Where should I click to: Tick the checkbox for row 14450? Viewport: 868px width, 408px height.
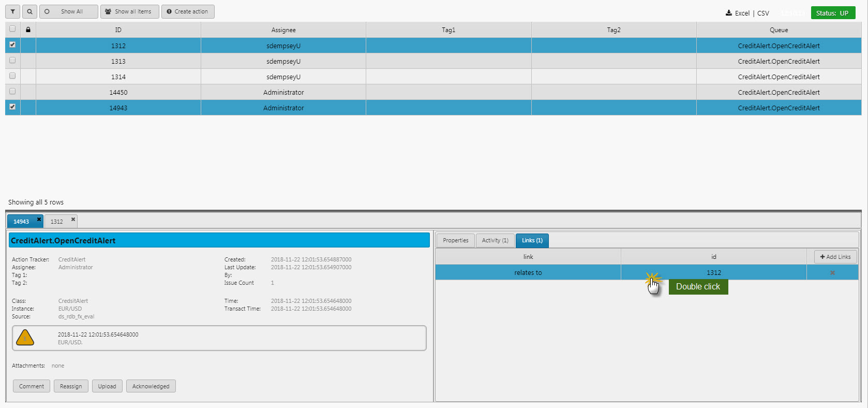tap(12, 91)
